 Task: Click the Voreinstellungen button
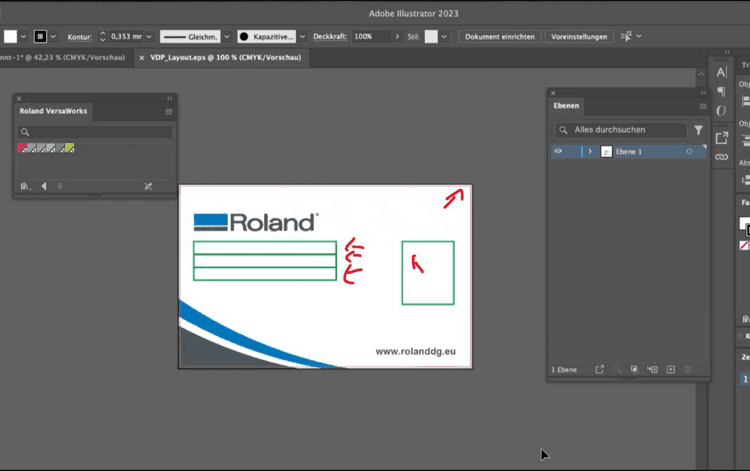tap(579, 36)
